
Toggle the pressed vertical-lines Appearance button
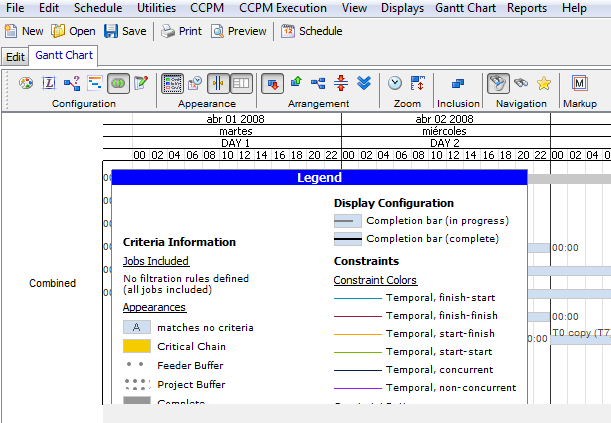pyautogui.click(x=218, y=84)
